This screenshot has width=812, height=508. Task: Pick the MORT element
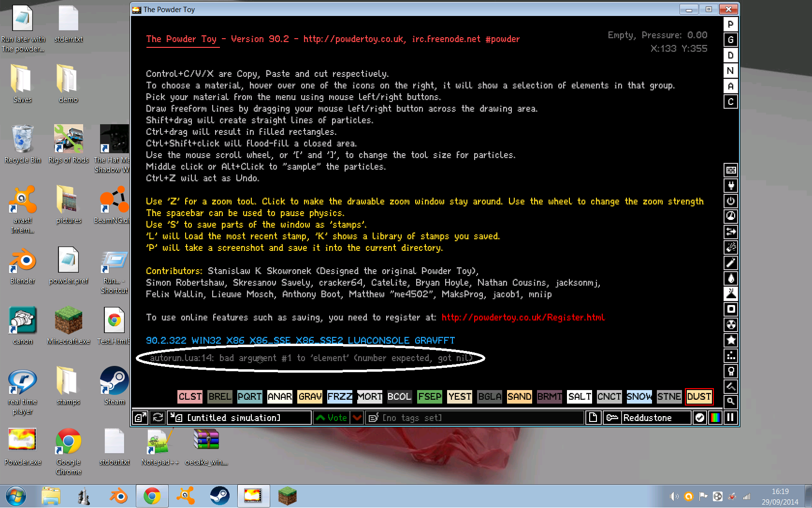pos(370,397)
